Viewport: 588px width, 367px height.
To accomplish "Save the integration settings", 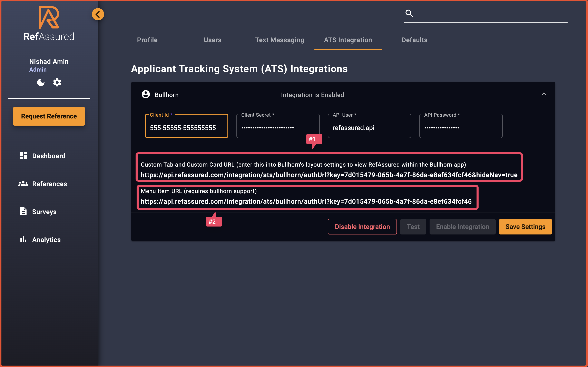I will (525, 227).
